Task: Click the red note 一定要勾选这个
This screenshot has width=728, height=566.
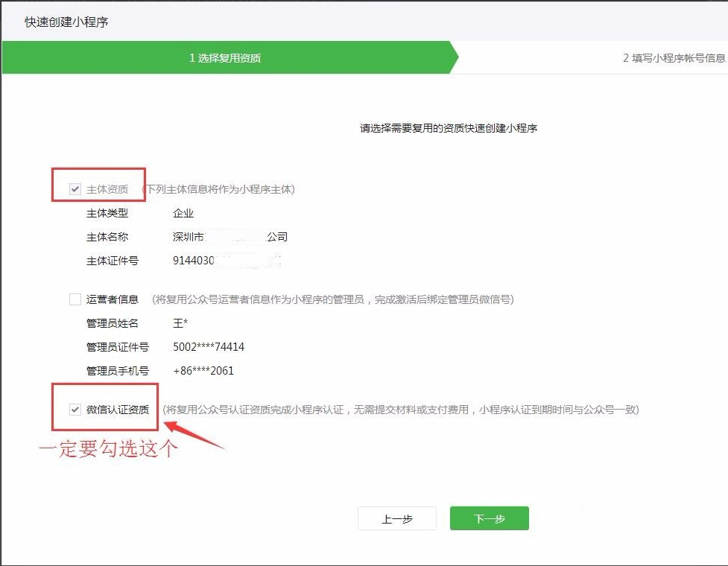Action: coord(108,449)
